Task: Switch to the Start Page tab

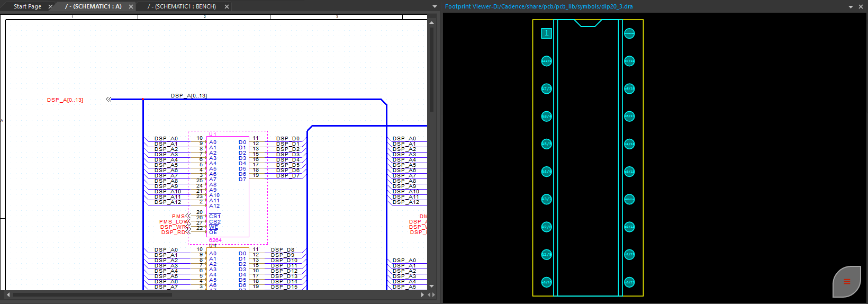Action: [x=27, y=7]
